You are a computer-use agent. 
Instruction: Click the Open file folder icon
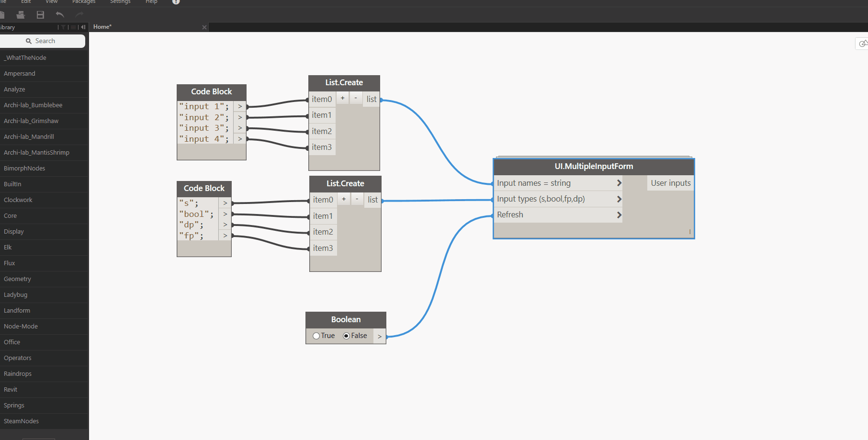[x=21, y=15]
